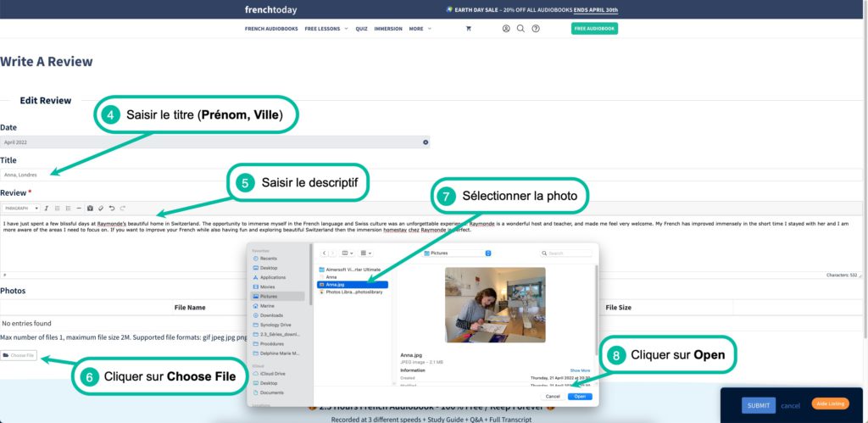The width and height of the screenshot is (868, 423).
Task: Click the Choose File button
Action: (x=19, y=355)
